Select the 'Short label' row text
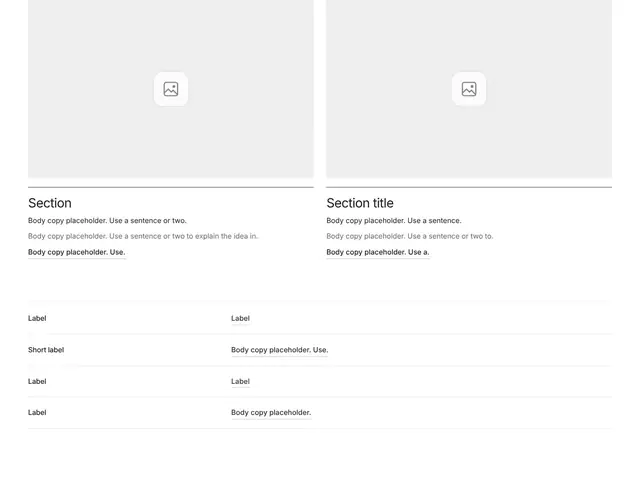Screen dimensions: 640x486 (x=46, y=350)
